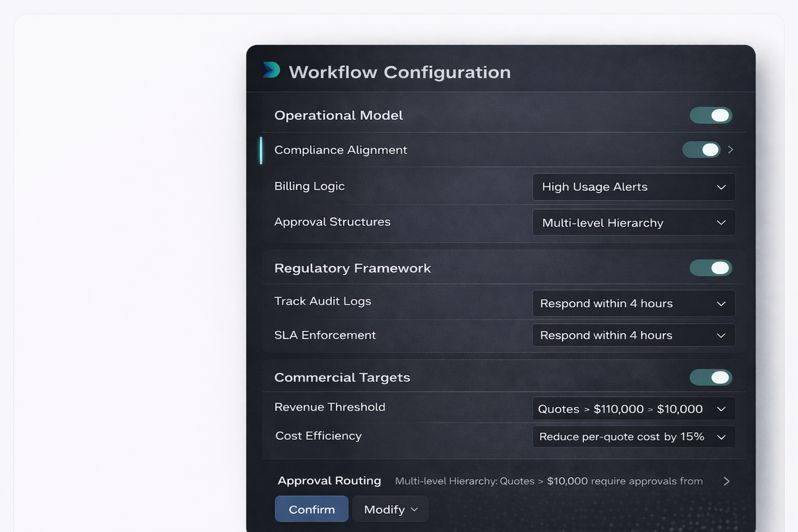Select the Approval Routing row label
Viewport: 798px width, 532px height.
(329, 481)
